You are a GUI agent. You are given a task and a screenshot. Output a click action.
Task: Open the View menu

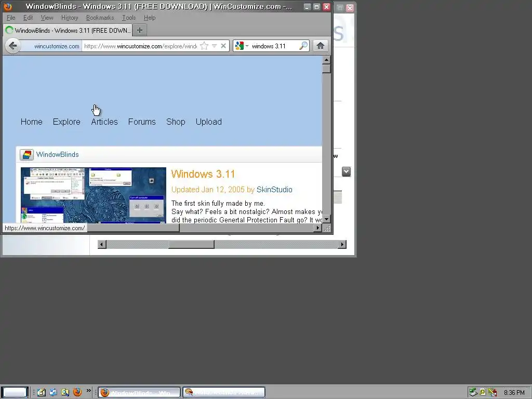pyautogui.click(x=47, y=18)
